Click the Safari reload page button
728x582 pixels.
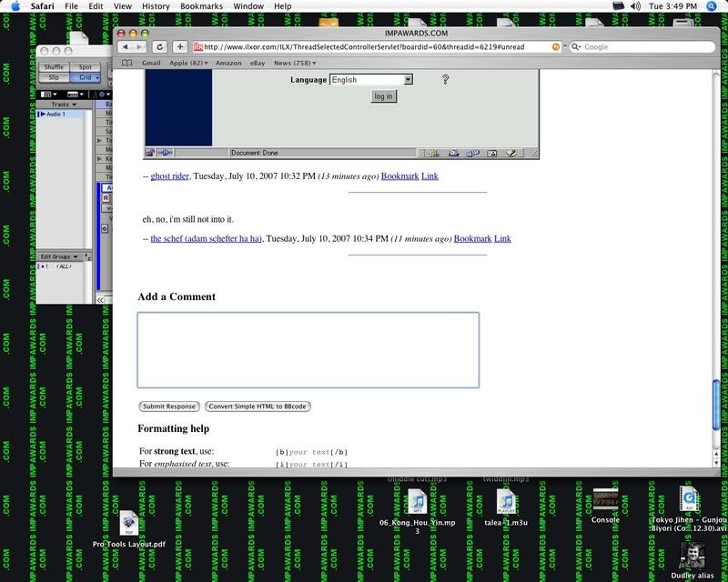coord(160,46)
